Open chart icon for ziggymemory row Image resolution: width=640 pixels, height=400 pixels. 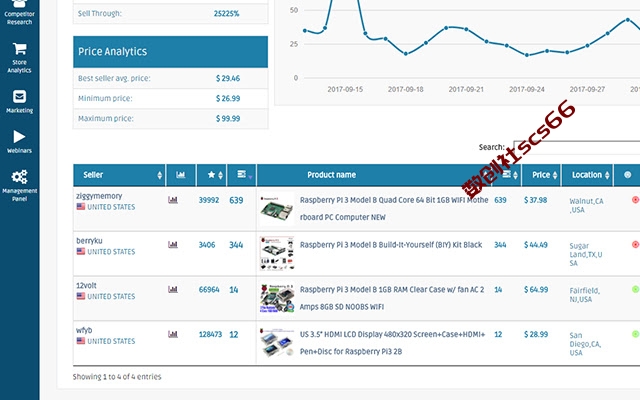tap(173, 200)
